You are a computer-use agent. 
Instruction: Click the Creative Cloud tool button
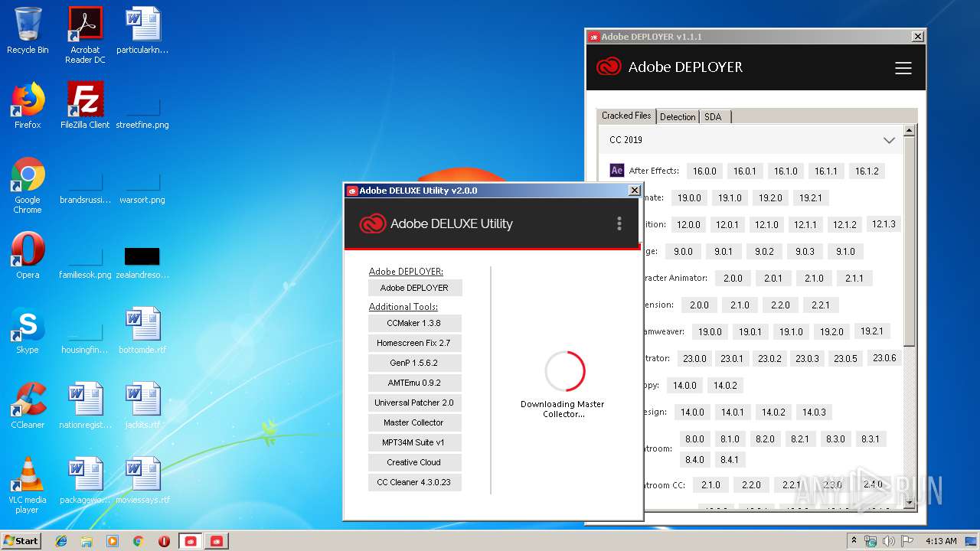pyautogui.click(x=414, y=462)
